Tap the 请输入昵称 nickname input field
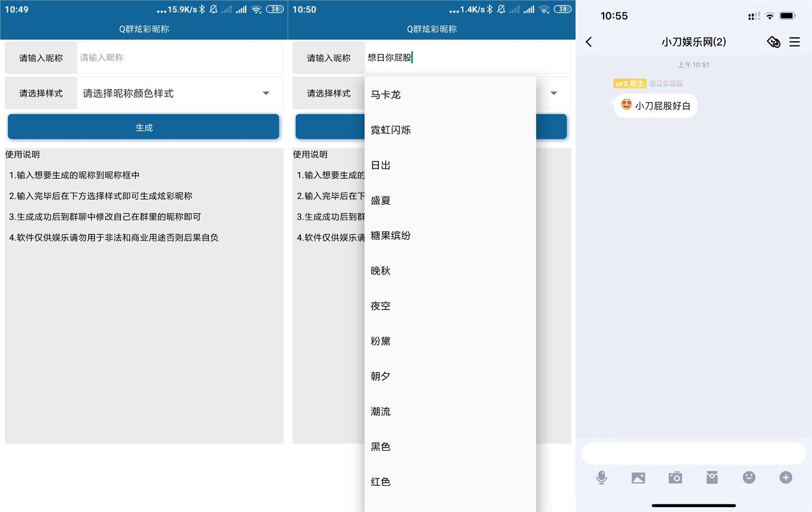 (x=180, y=57)
